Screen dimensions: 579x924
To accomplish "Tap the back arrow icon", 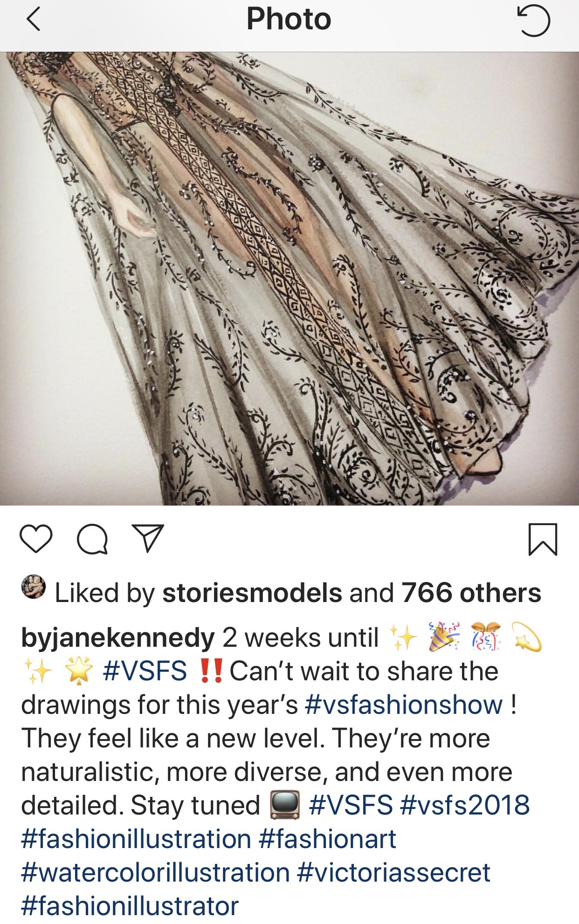I will pyautogui.click(x=34, y=20).
